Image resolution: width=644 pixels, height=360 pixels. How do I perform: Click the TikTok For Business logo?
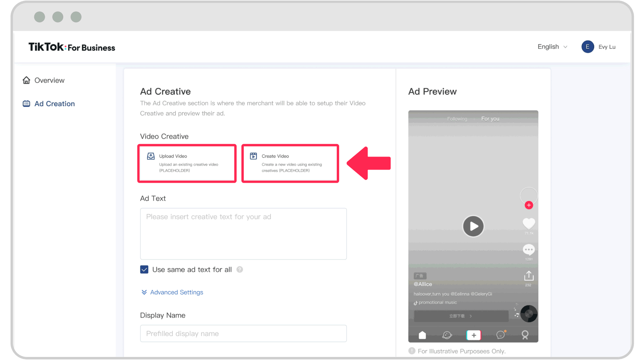(x=71, y=47)
